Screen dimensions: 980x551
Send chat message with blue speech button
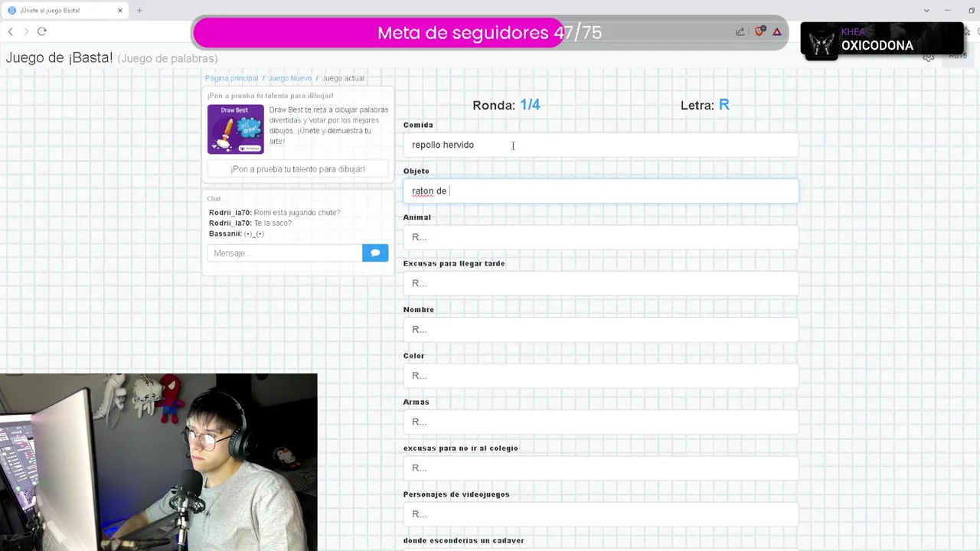(x=375, y=253)
